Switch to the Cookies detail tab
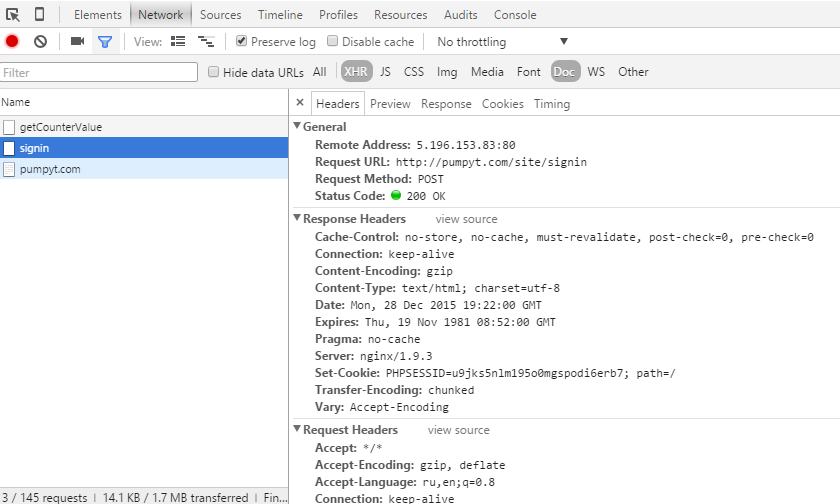Screen dimensions: 840x504 [x=502, y=104]
